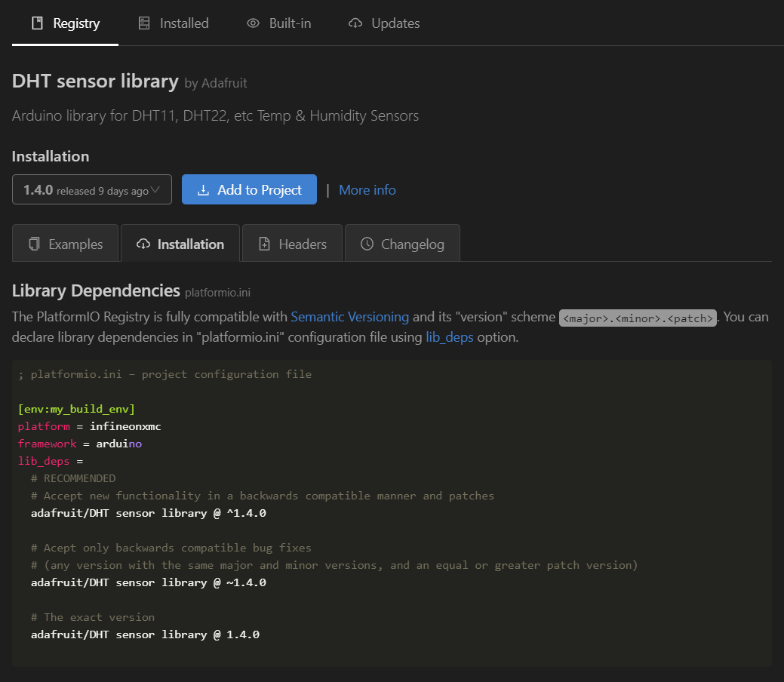Click the DHT sensor library title
784x682 pixels.
(95, 81)
